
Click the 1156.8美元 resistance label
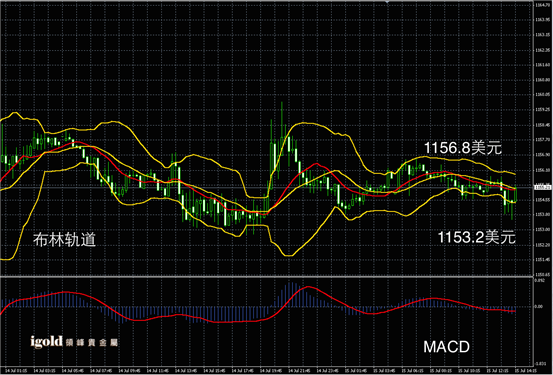tap(463, 148)
